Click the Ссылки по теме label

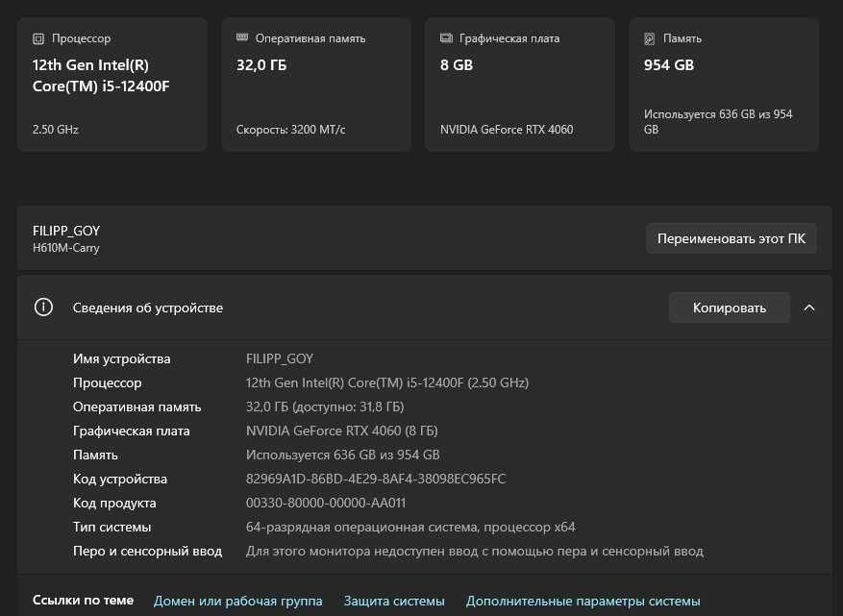pyautogui.click(x=83, y=601)
